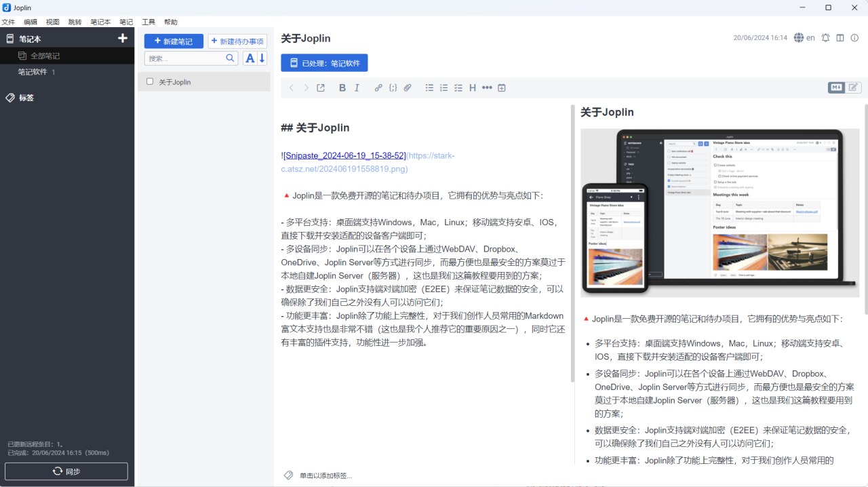Image resolution: width=868 pixels, height=487 pixels.
Task: Insert a checkbox list in the editor
Action: coord(458,87)
